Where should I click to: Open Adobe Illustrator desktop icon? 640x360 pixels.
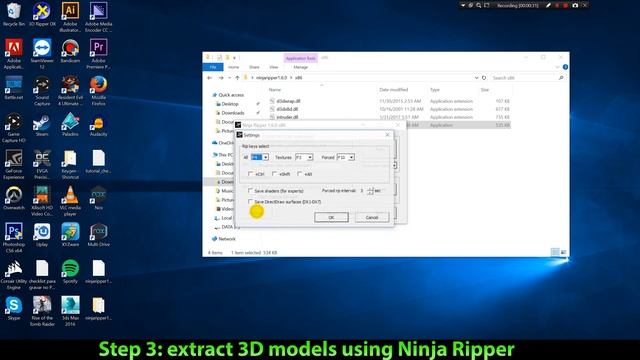(70, 17)
